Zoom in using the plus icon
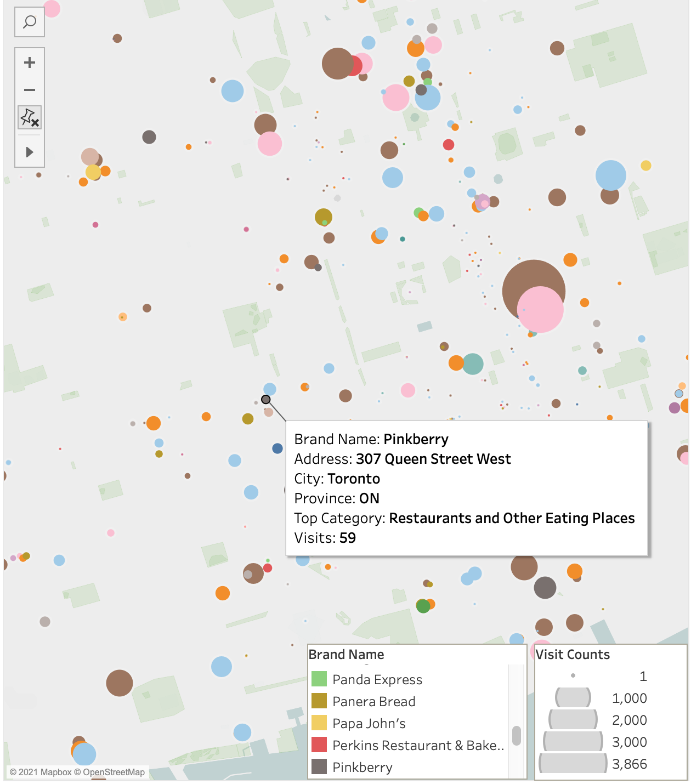The image size is (691, 784). [x=30, y=62]
